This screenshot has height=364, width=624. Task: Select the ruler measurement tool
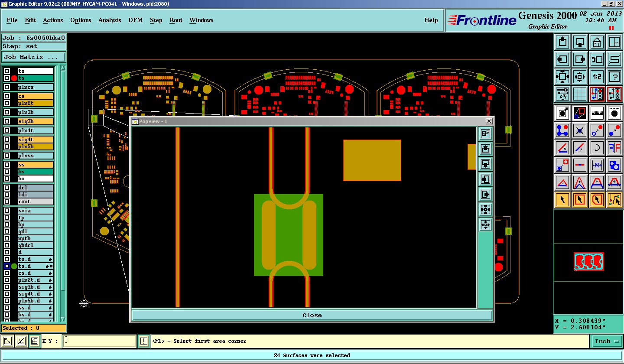[x=597, y=113]
